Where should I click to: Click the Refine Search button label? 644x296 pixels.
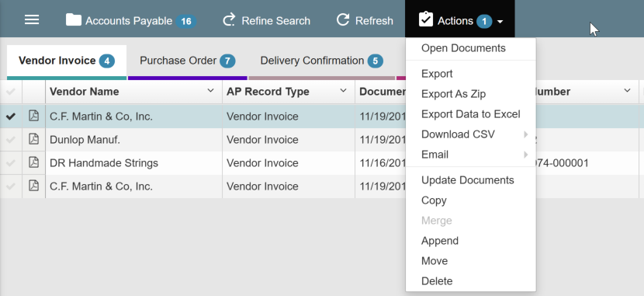tap(275, 20)
